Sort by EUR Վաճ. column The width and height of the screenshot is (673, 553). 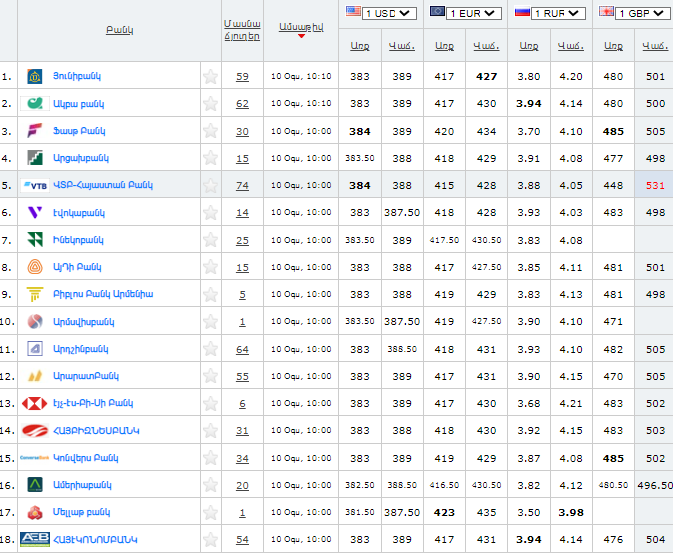(486, 46)
